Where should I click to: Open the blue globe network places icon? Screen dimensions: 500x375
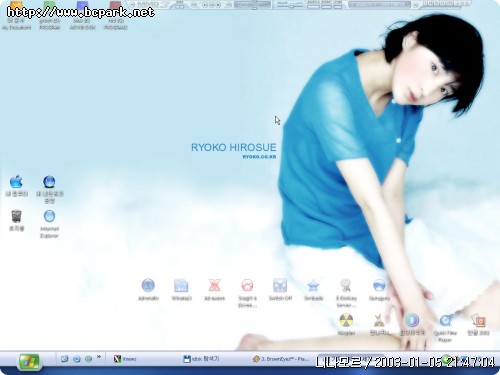pyautogui.click(x=49, y=182)
